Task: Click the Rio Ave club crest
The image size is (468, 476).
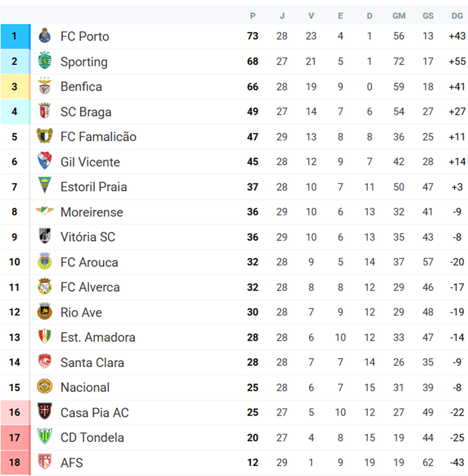Action: point(44,312)
